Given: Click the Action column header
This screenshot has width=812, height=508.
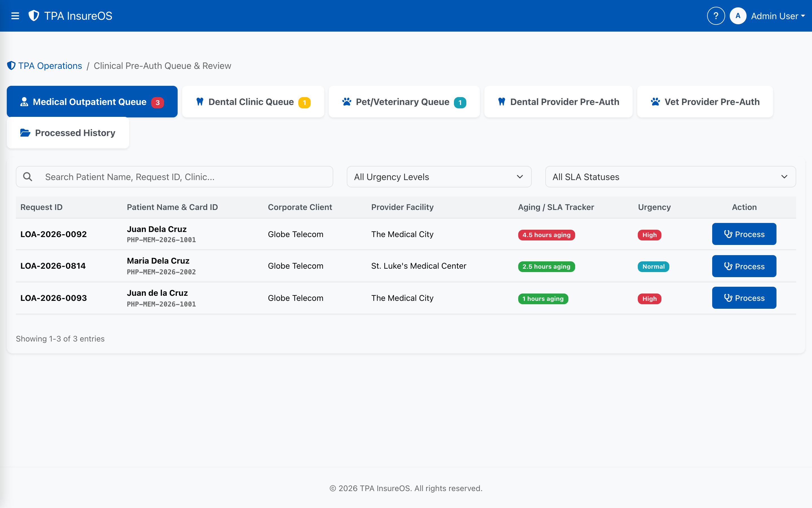Looking at the screenshot, I should click(x=744, y=207).
